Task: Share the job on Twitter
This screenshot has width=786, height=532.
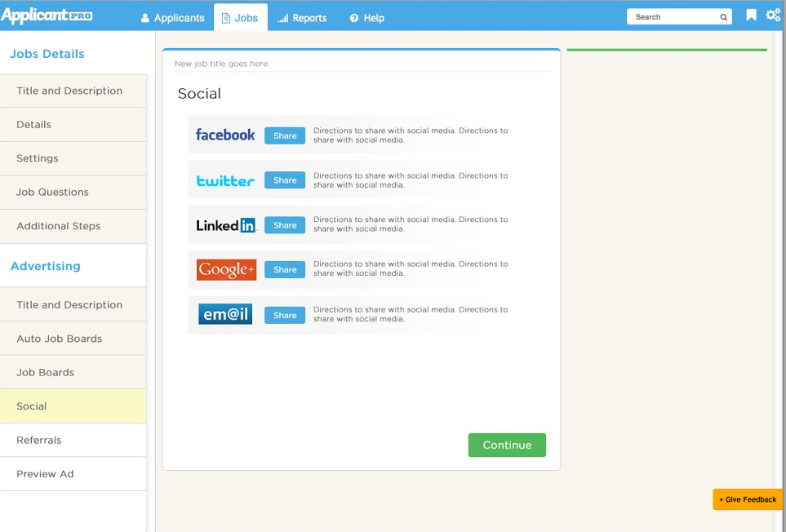Action: [285, 180]
